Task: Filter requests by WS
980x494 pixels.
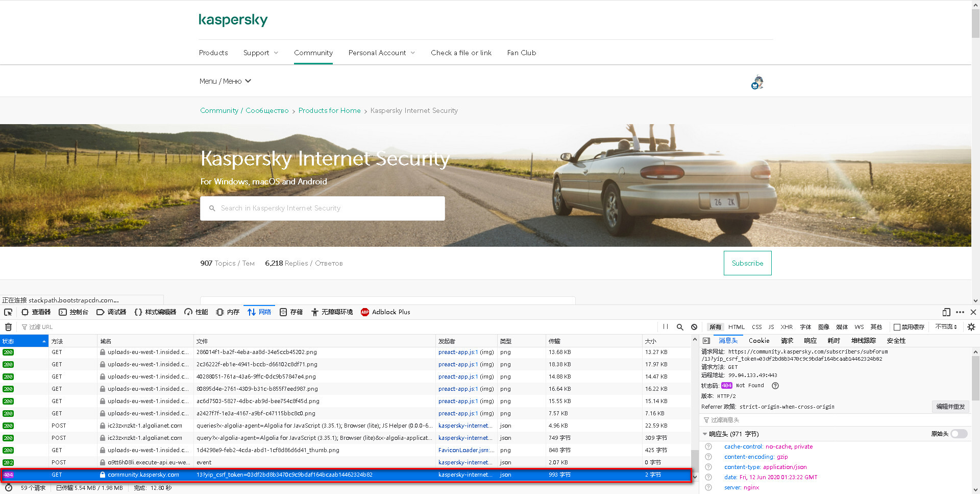Action: pyautogui.click(x=860, y=327)
